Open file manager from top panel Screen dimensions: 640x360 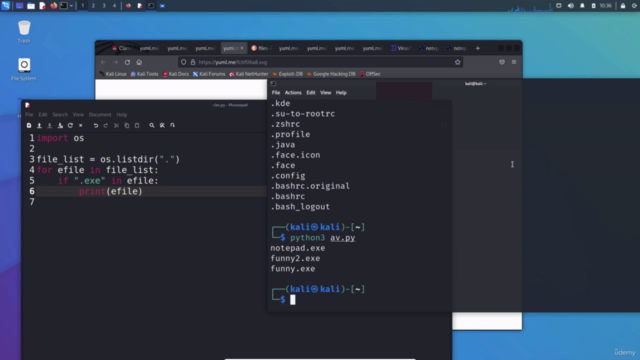click(31, 6)
